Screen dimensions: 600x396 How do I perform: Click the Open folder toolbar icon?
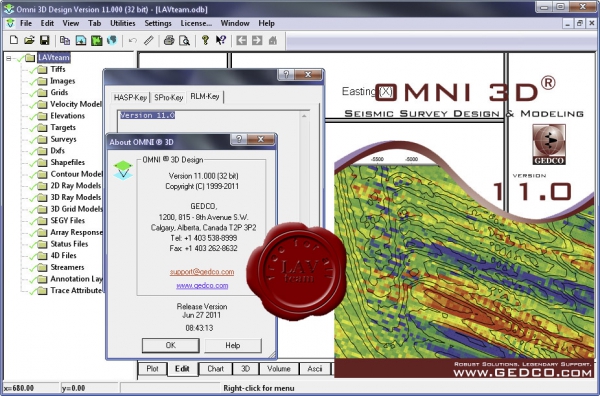(x=29, y=40)
